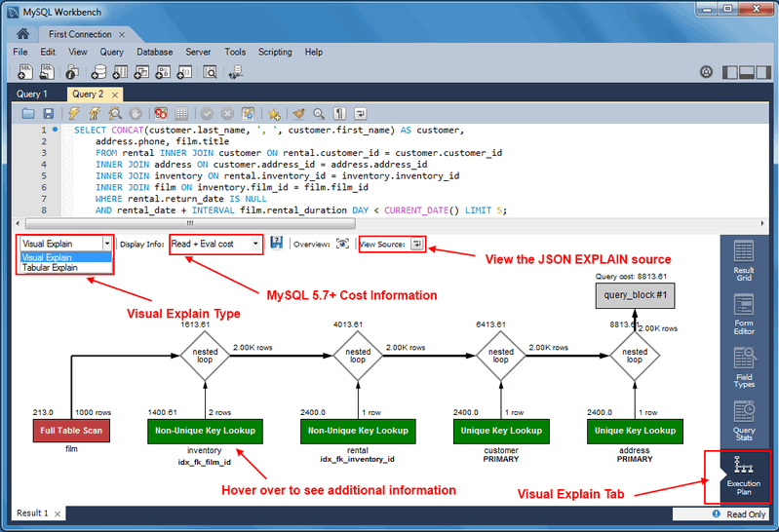Open the home screen tab
The width and height of the screenshot is (779, 532).
pos(22,34)
